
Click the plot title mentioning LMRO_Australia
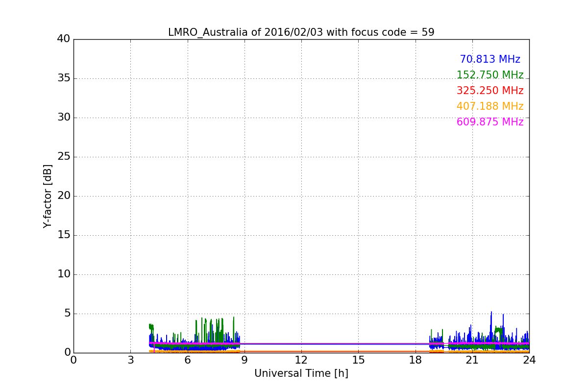(x=301, y=32)
